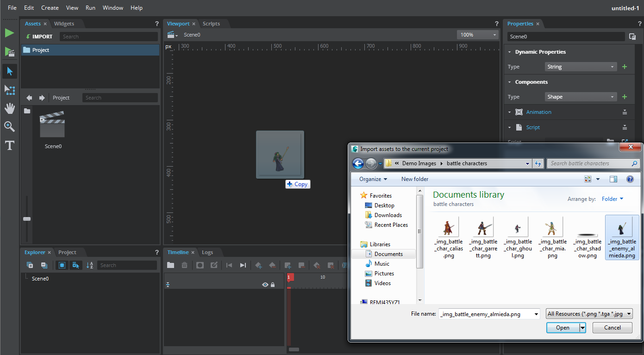Select Downloads in the Favorites list

pyautogui.click(x=388, y=215)
